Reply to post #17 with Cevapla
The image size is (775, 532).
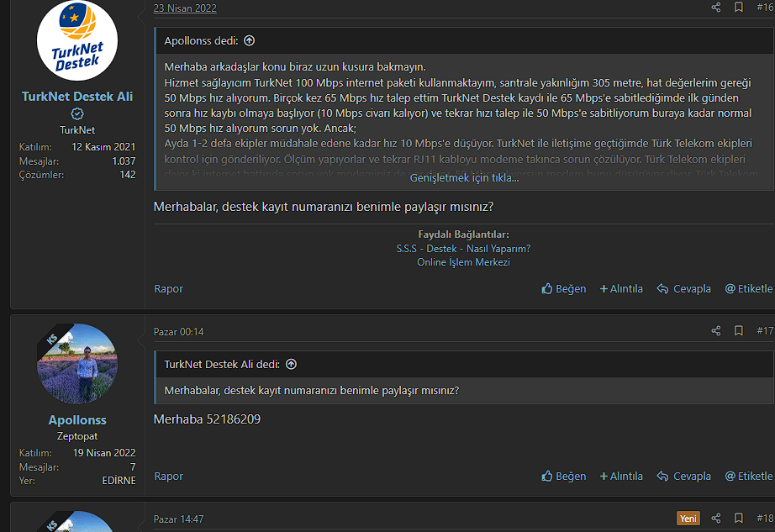click(683, 477)
